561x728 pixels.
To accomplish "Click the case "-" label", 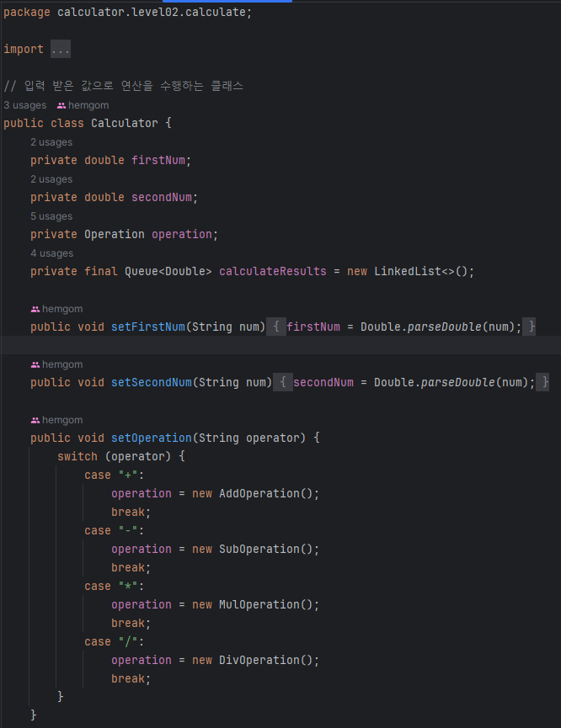I will pos(115,531).
